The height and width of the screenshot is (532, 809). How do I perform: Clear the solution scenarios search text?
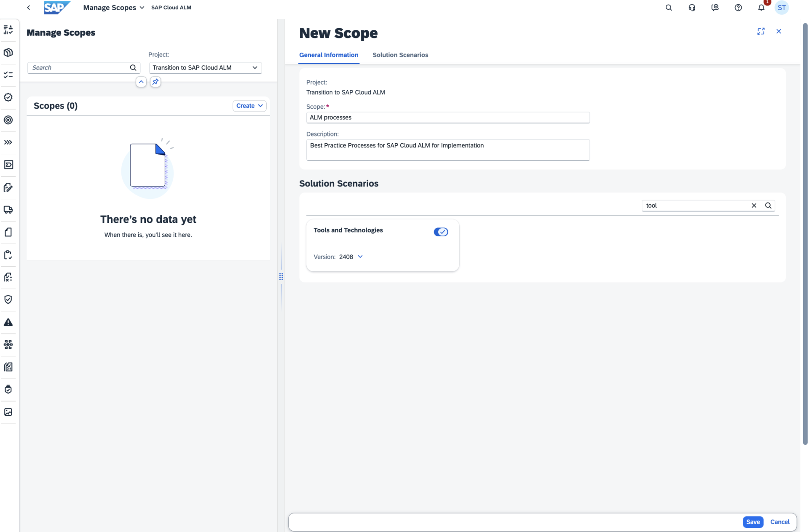click(x=754, y=206)
